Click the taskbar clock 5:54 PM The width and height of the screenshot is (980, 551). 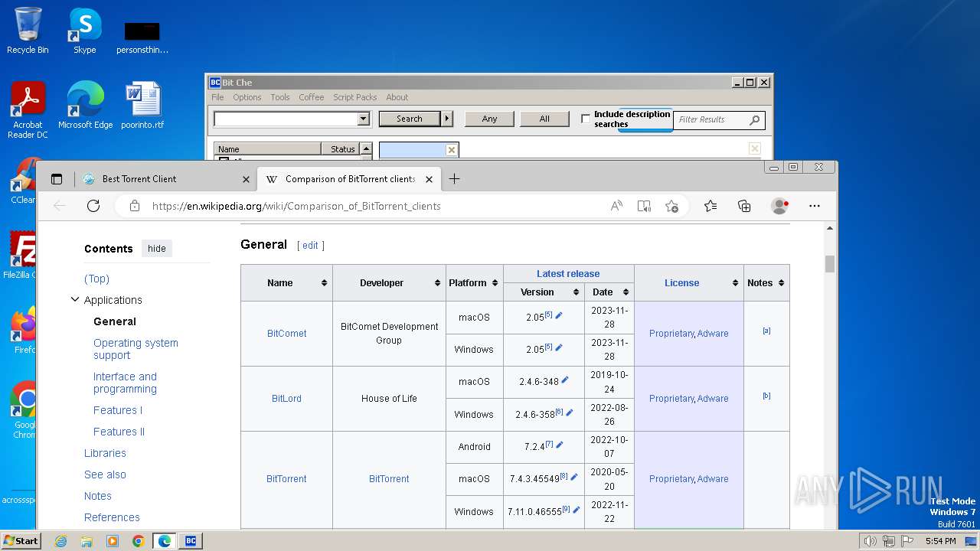pos(940,541)
